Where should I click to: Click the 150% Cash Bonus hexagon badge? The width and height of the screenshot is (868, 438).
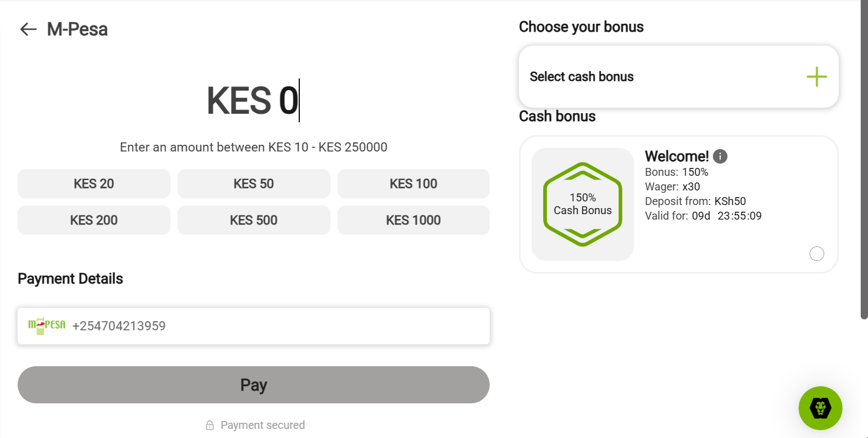pos(582,203)
